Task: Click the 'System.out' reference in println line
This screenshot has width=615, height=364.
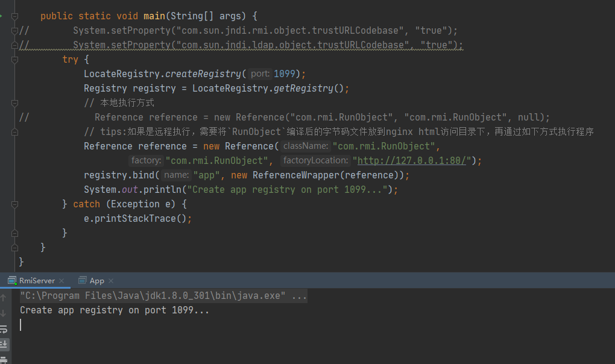Action: pos(110,190)
